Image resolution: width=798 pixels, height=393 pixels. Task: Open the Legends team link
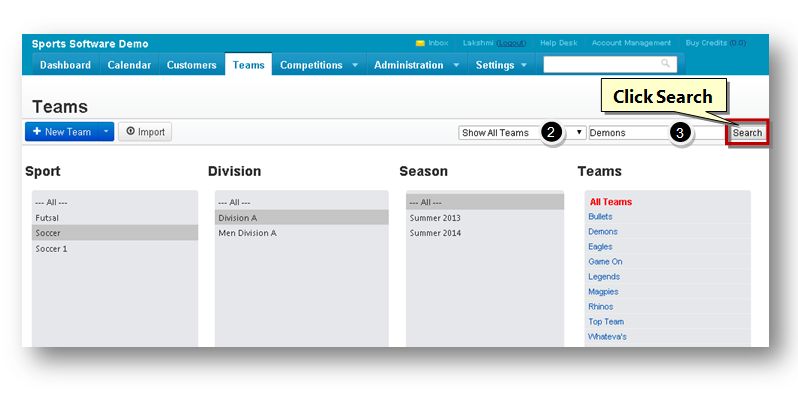point(604,276)
